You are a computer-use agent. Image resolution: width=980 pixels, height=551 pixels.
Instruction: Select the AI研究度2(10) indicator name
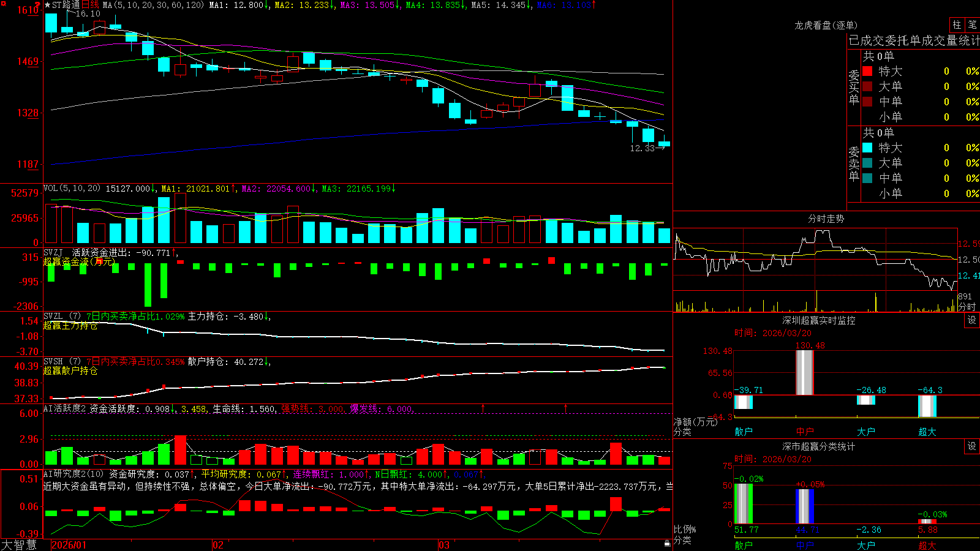pos(73,474)
